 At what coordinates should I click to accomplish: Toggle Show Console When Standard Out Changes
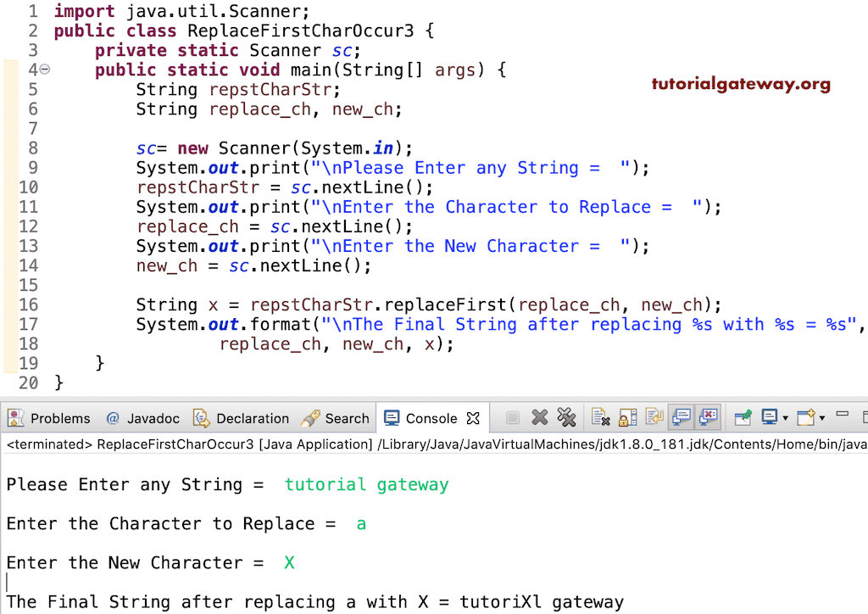681,418
